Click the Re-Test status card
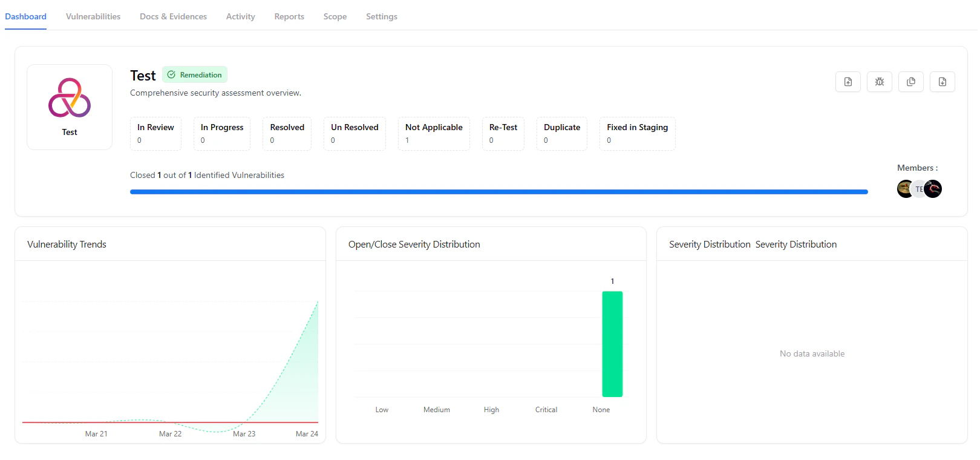Viewport: 980px width, 460px height. [503, 134]
